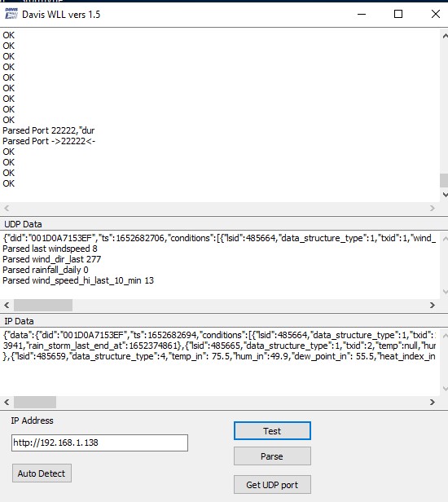This screenshot has height=502, width=448.
Task: Click the log panel scroll up arrow
Action: (445, 36)
